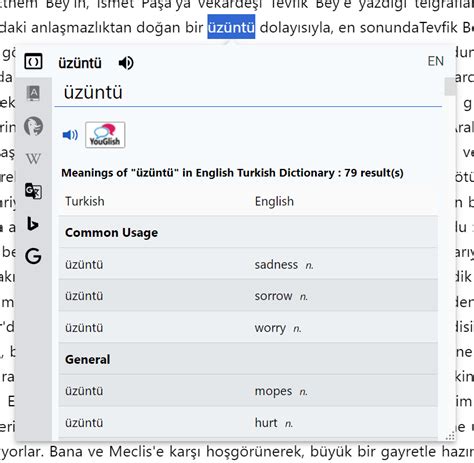The image size is (474, 463).
Task: Click the "sadness" translation
Action: pyautogui.click(x=276, y=265)
